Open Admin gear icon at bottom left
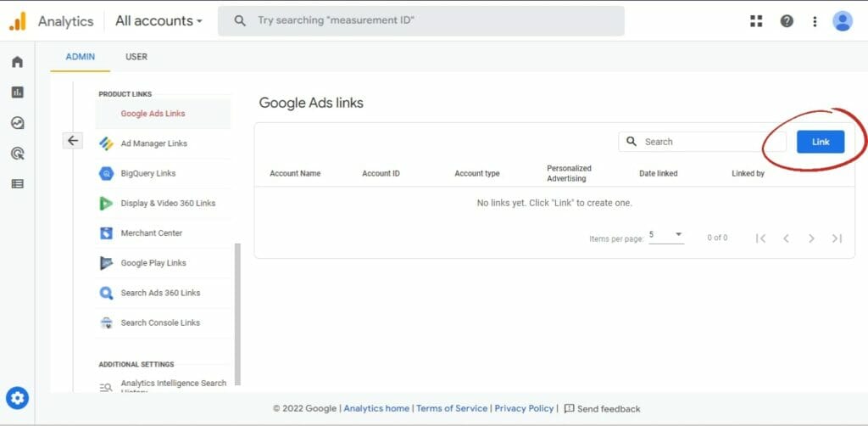Viewport: 868px width, 426px height. click(x=17, y=398)
